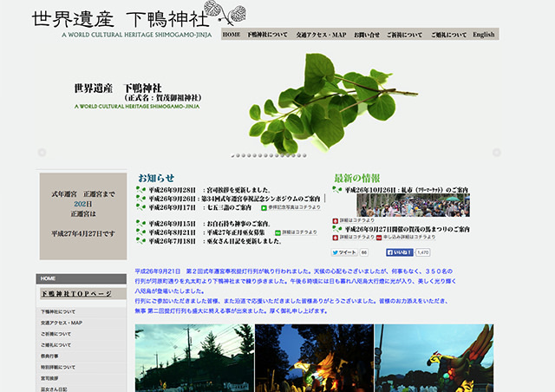Click 最新の情報 section heading

357,178
